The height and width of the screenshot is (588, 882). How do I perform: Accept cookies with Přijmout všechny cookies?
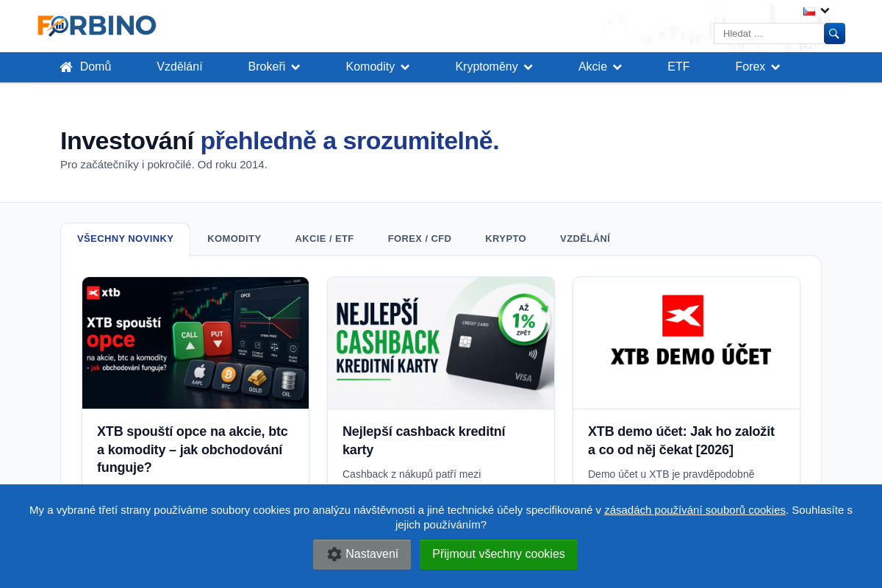click(x=498, y=554)
